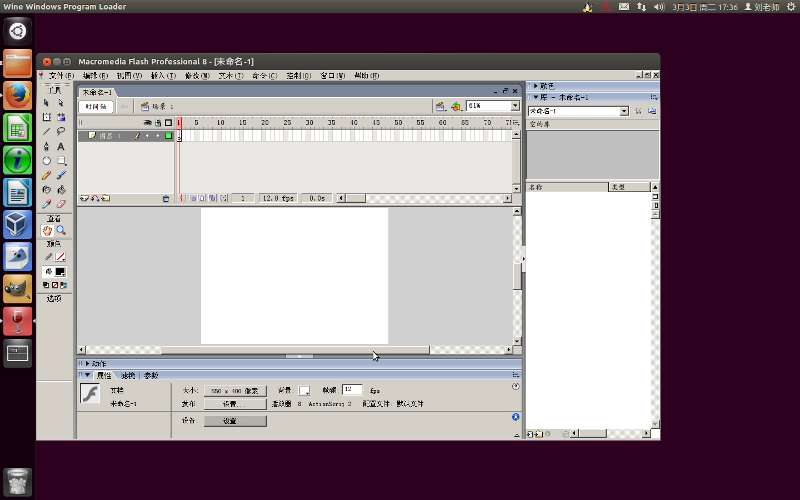Open the Insert menu
Viewport: 800px width, 500px height.
point(163,76)
